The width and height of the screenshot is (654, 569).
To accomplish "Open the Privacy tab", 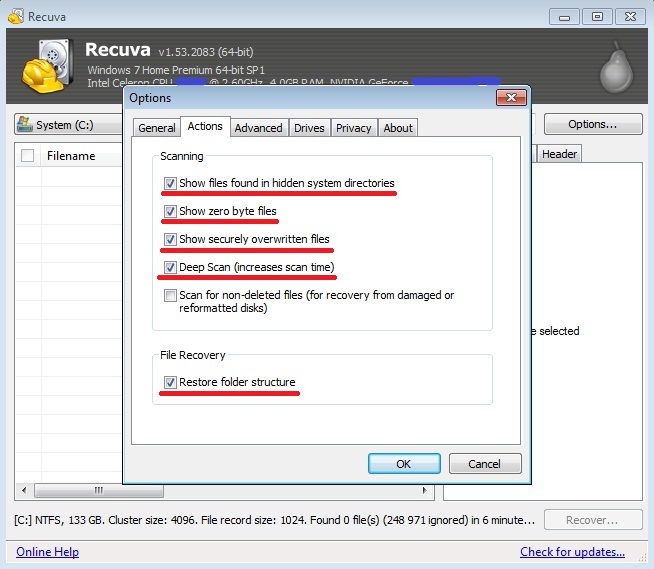I will point(354,128).
